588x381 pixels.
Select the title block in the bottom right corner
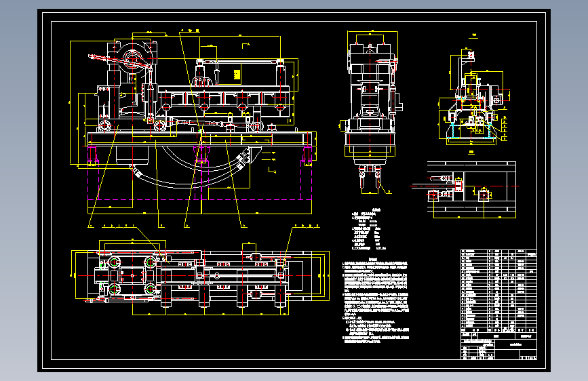click(498, 346)
